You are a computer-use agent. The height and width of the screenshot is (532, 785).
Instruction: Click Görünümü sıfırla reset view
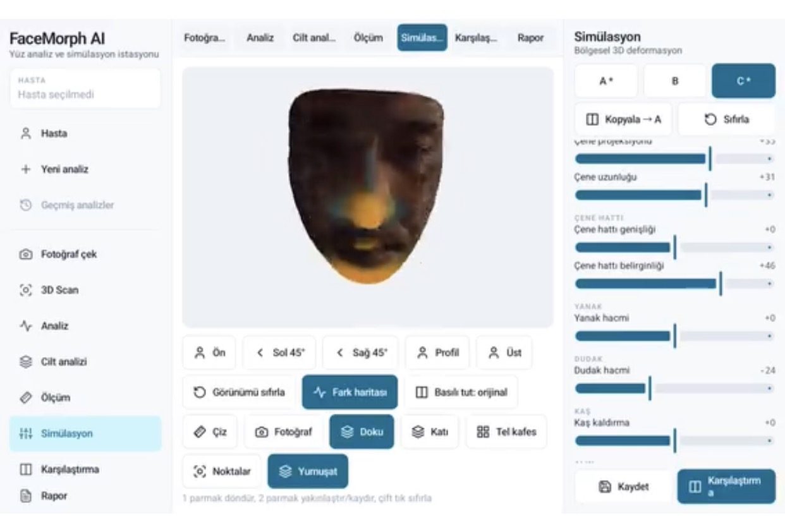click(x=239, y=392)
